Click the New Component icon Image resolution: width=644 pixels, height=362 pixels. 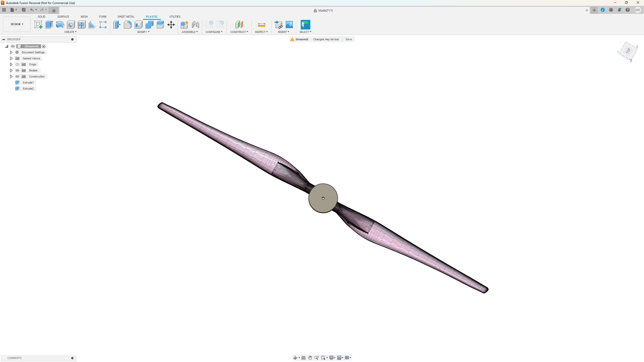coord(184,25)
